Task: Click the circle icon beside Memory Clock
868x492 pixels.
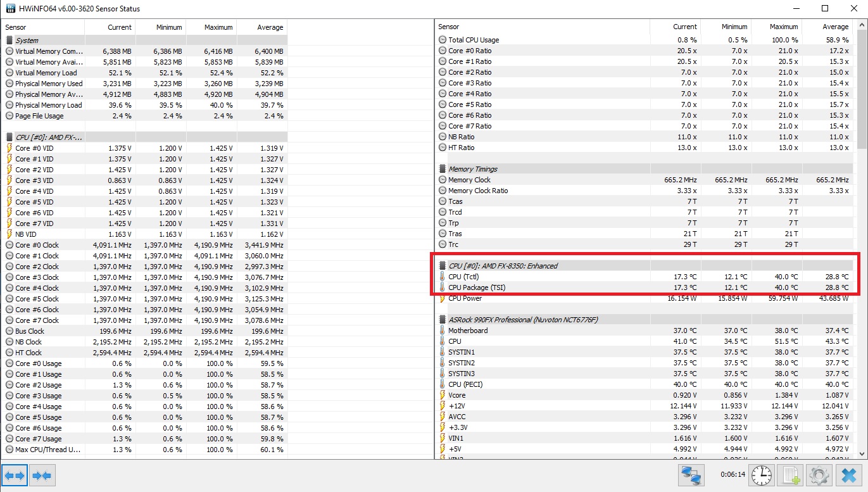Action: pos(442,180)
